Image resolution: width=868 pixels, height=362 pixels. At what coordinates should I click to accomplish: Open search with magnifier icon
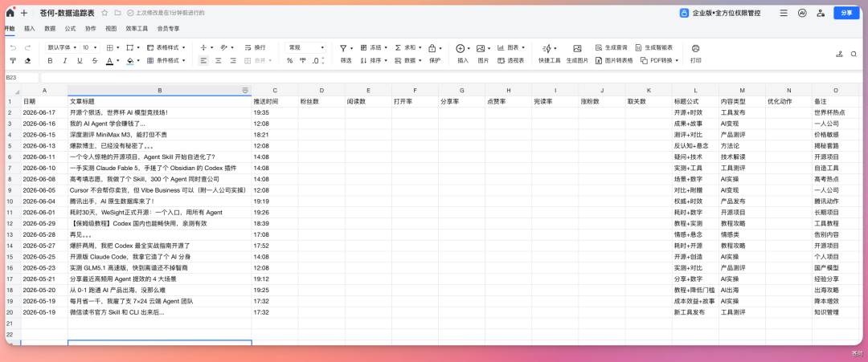854,54
